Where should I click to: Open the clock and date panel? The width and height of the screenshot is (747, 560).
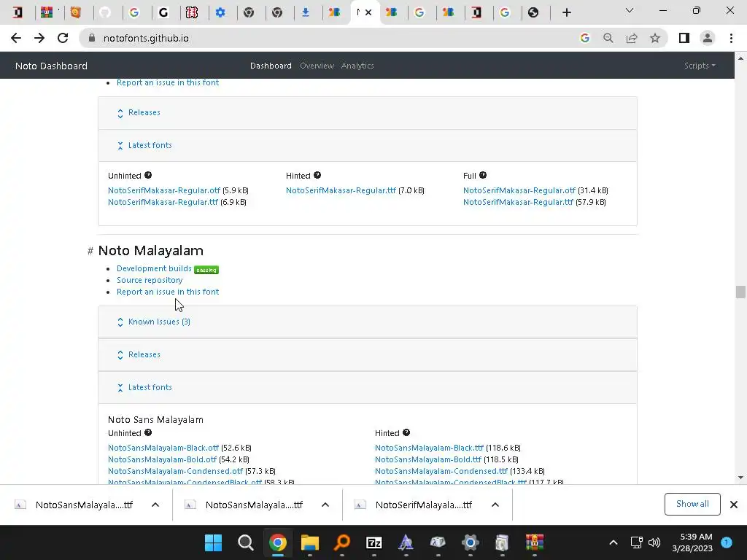[692, 542]
